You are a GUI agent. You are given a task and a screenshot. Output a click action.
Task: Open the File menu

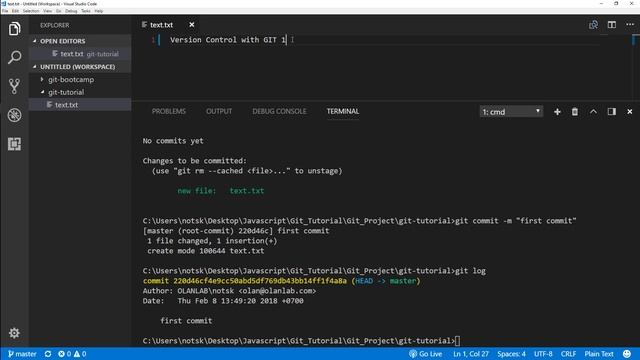5,11
